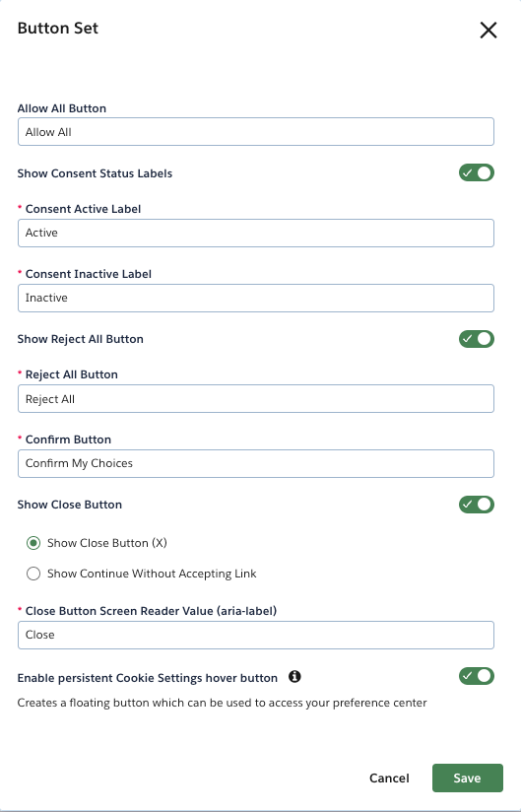Select Show Continue Without Accepting Link option
This screenshot has height=812, width=521.
pyautogui.click(x=33, y=574)
